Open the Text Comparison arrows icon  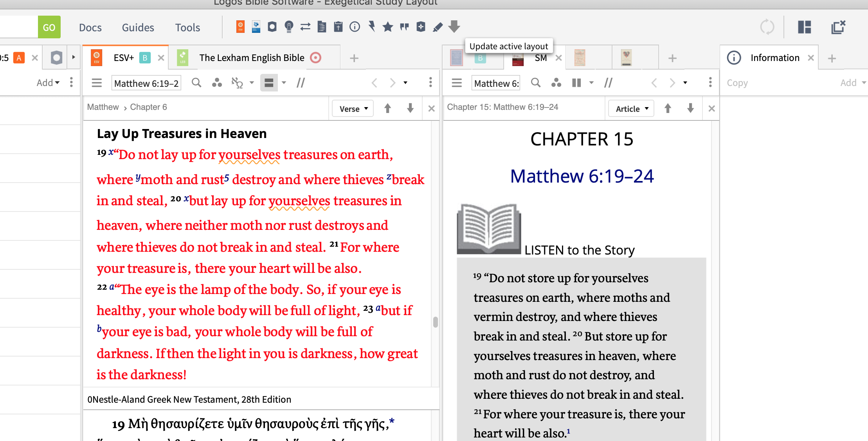pos(305,27)
